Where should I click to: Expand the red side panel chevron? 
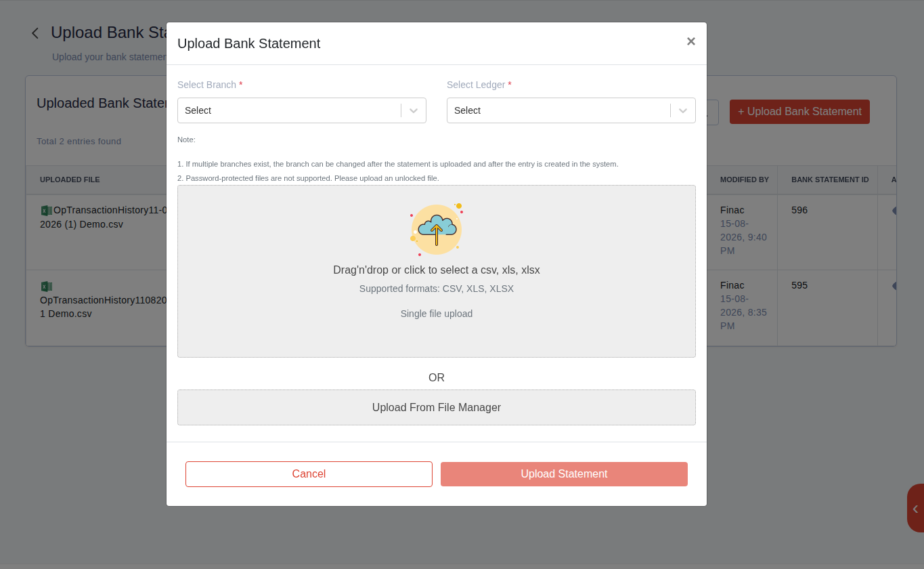pyautogui.click(x=915, y=508)
